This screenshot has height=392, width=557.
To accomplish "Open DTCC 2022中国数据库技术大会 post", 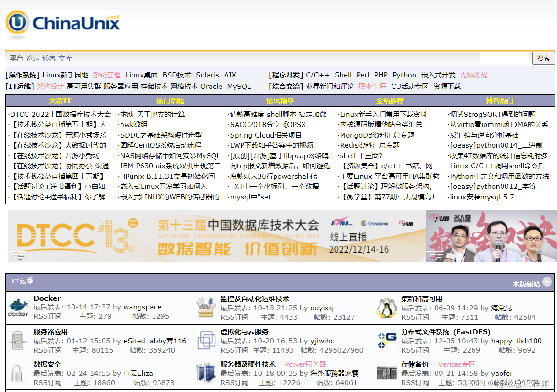I will coord(61,115).
